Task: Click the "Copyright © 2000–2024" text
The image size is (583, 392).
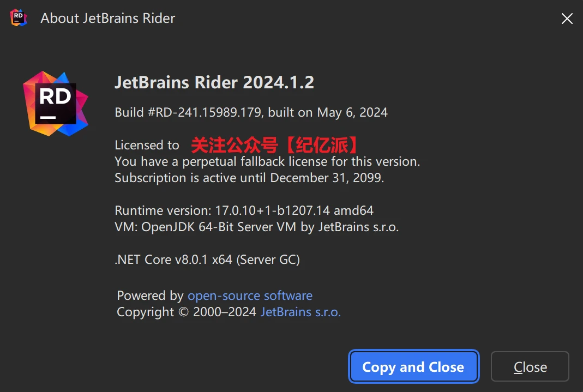Action: coord(187,312)
